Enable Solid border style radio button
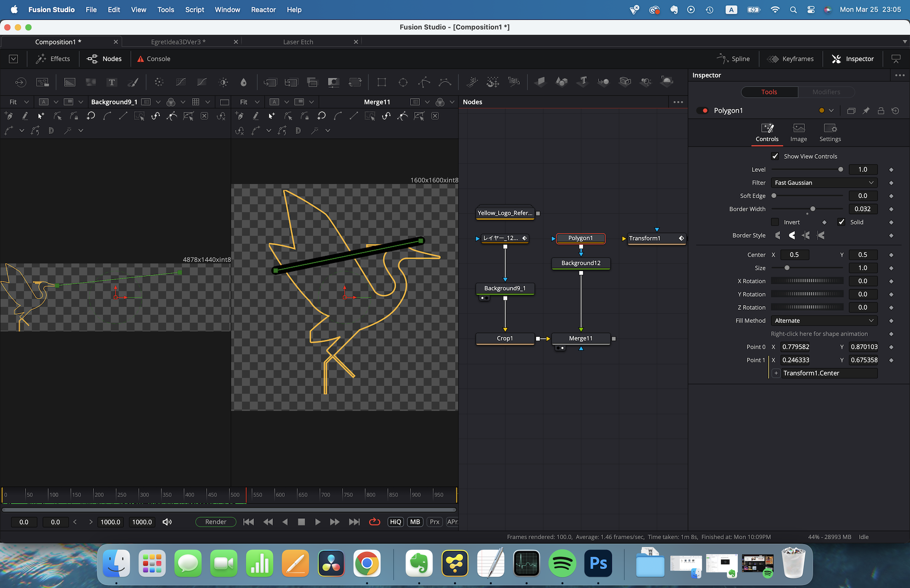This screenshot has width=910, height=588. click(x=842, y=221)
